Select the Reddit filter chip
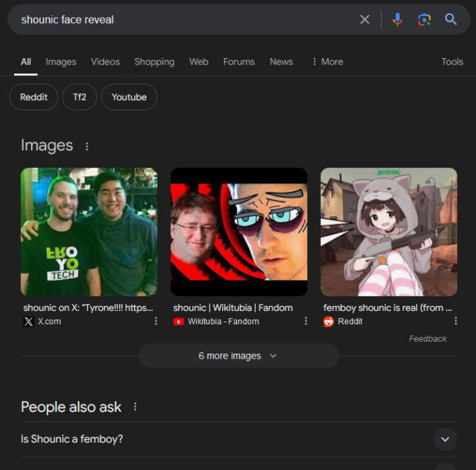This screenshot has width=476, height=470. coord(34,97)
